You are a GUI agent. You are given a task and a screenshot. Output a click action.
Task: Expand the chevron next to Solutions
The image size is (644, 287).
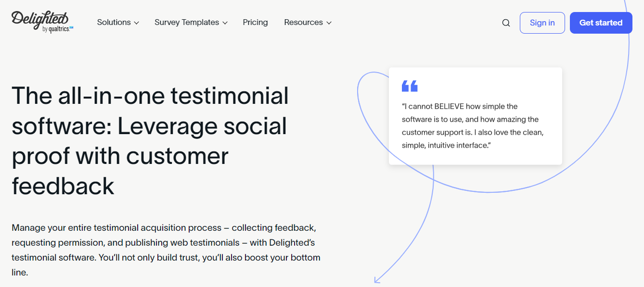(137, 23)
